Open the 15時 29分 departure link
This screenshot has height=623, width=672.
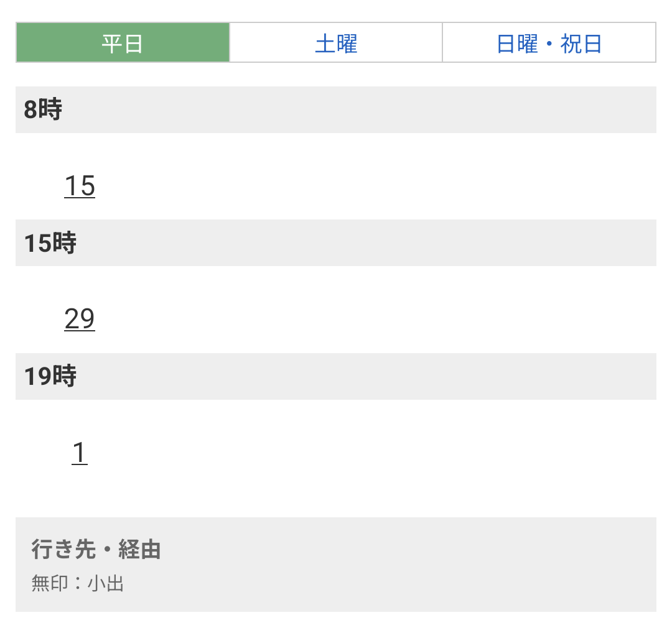[x=79, y=319]
